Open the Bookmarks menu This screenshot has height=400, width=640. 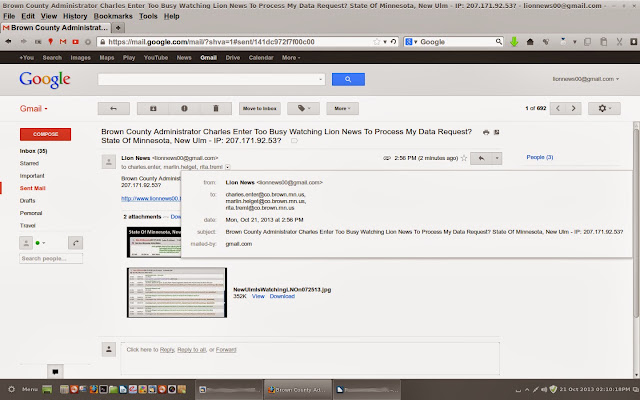(x=113, y=16)
